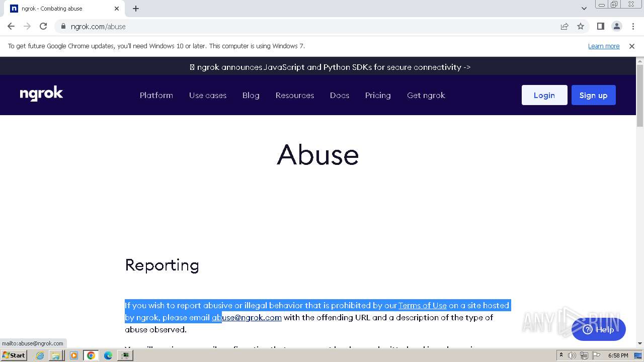
Task: Open the Platform menu
Action: 156,95
